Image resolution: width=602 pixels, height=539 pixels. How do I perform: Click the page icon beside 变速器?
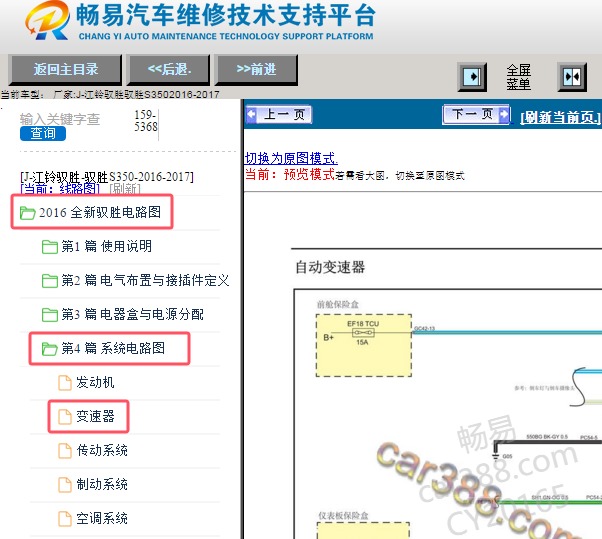tap(65, 417)
